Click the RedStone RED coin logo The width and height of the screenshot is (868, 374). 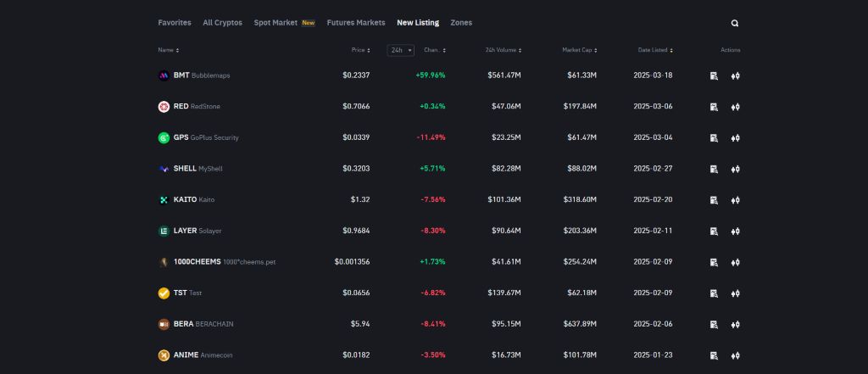click(164, 107)
